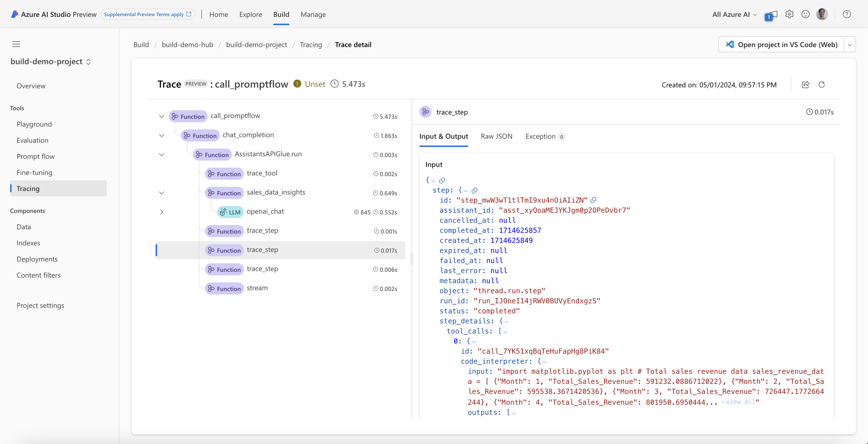
Task: Switch to the Raw JSON tab
Action: click(x=496, y=136)
